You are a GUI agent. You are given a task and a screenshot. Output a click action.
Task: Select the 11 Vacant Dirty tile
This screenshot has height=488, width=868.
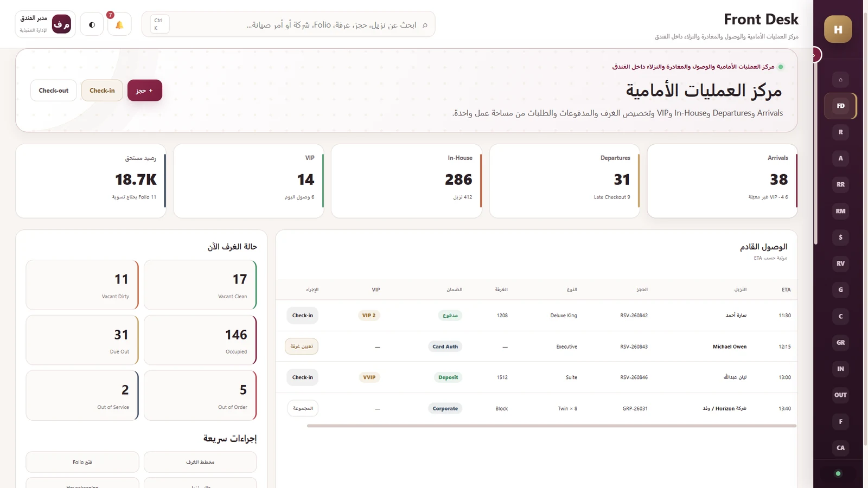[82, 285]
